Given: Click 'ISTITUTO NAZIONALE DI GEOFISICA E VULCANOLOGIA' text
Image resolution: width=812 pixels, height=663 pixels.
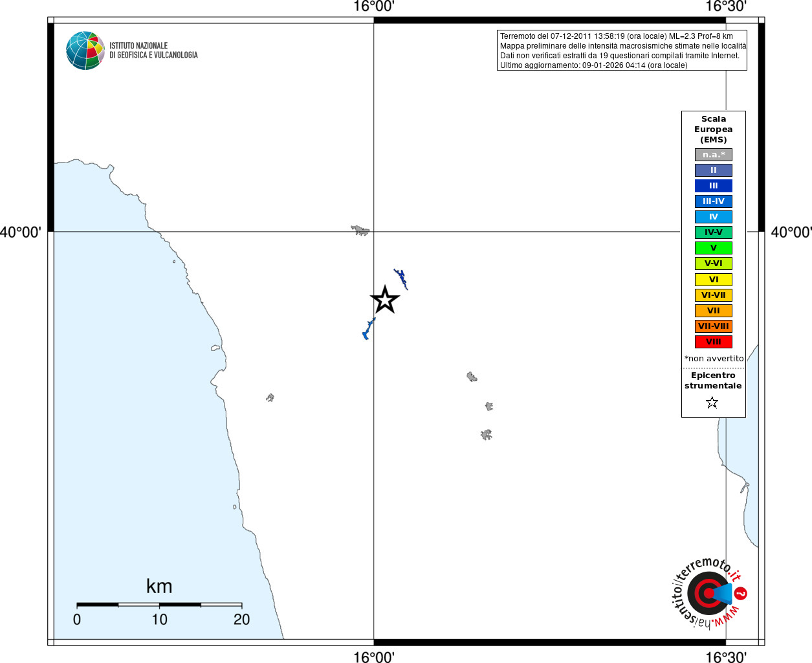Looking at the screenshot, I should (x=153, y=51).
